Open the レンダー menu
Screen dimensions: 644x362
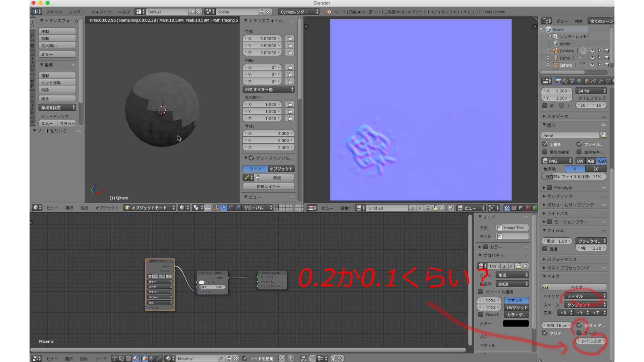[x=76, y=12]
